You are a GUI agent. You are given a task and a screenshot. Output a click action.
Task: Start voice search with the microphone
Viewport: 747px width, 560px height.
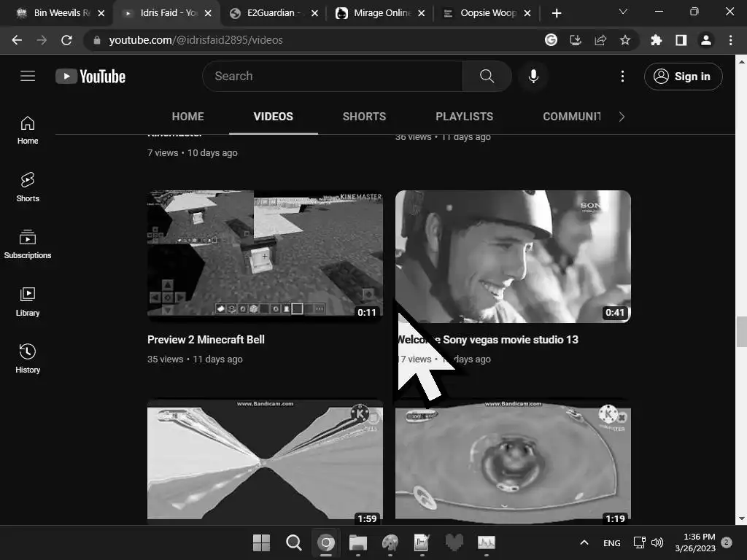coord(533,76)
